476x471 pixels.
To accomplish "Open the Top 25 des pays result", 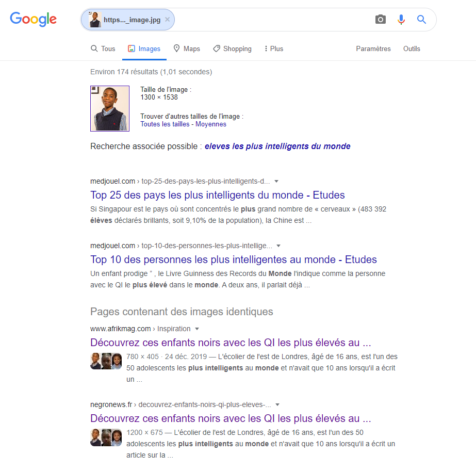I will point(217,195).
